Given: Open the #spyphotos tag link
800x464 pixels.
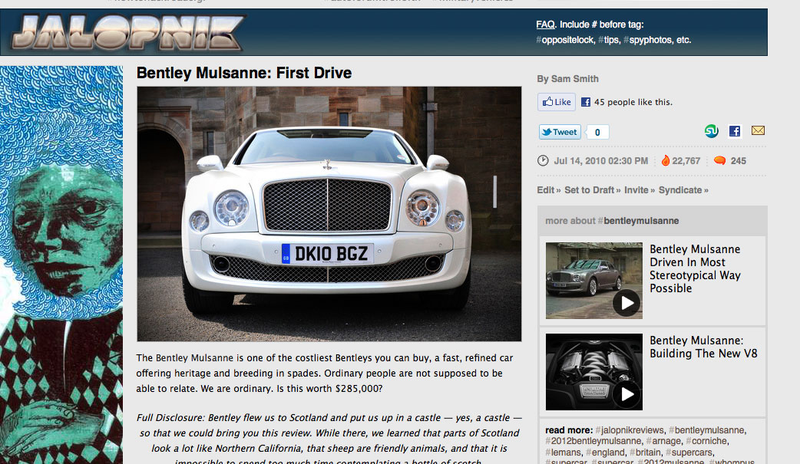Looking at the screenshot, I should 647,40.
